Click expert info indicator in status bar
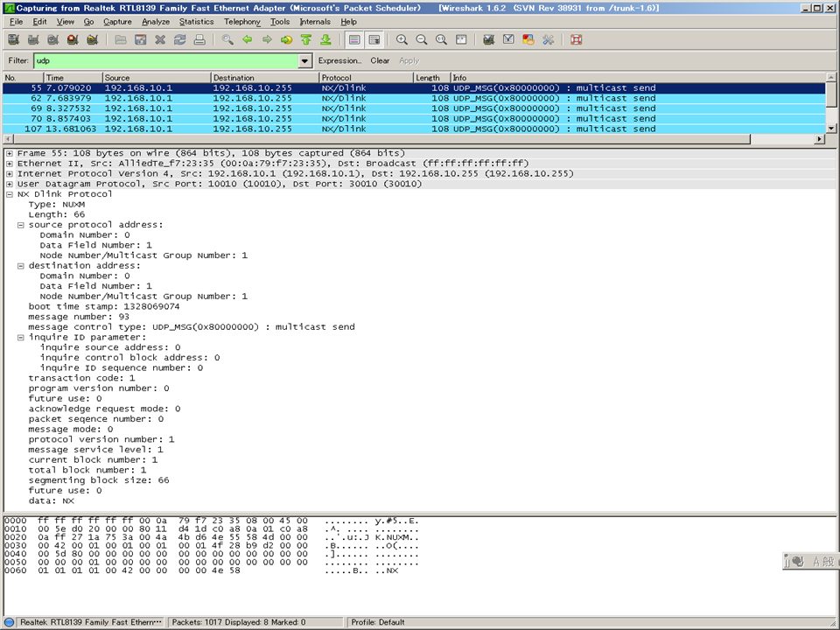840x630 pixels. click(10, 622)
